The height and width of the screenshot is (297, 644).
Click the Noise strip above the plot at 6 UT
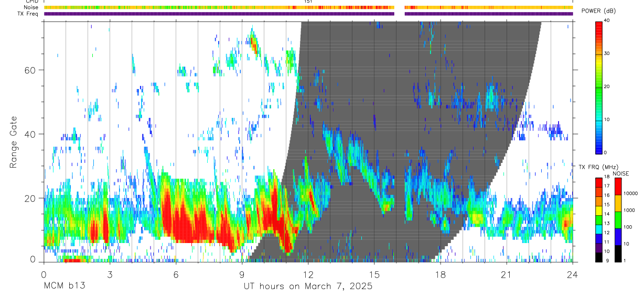tap(176, 7)
